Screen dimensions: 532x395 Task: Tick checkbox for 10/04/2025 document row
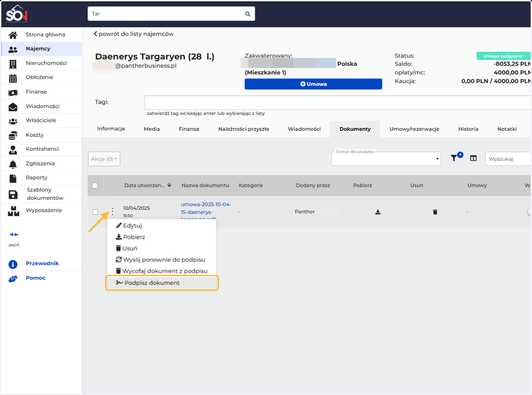pos(95,212)
